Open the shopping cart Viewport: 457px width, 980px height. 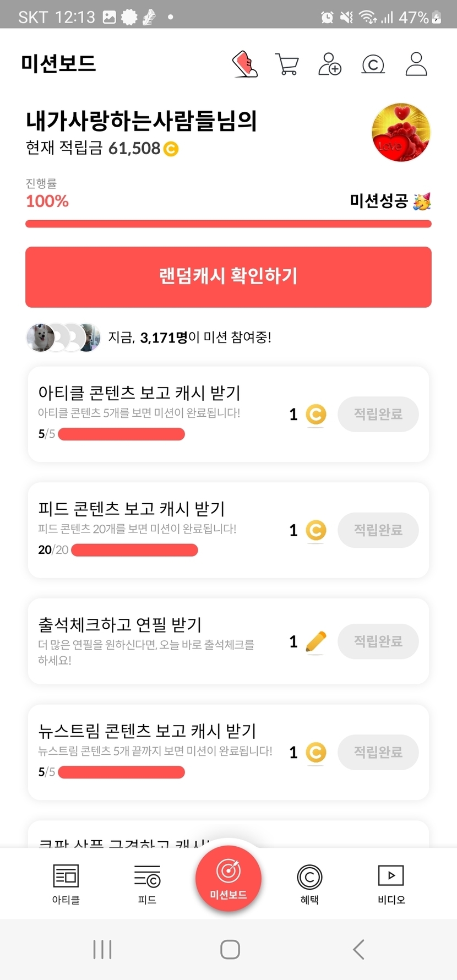click(286, 64)
